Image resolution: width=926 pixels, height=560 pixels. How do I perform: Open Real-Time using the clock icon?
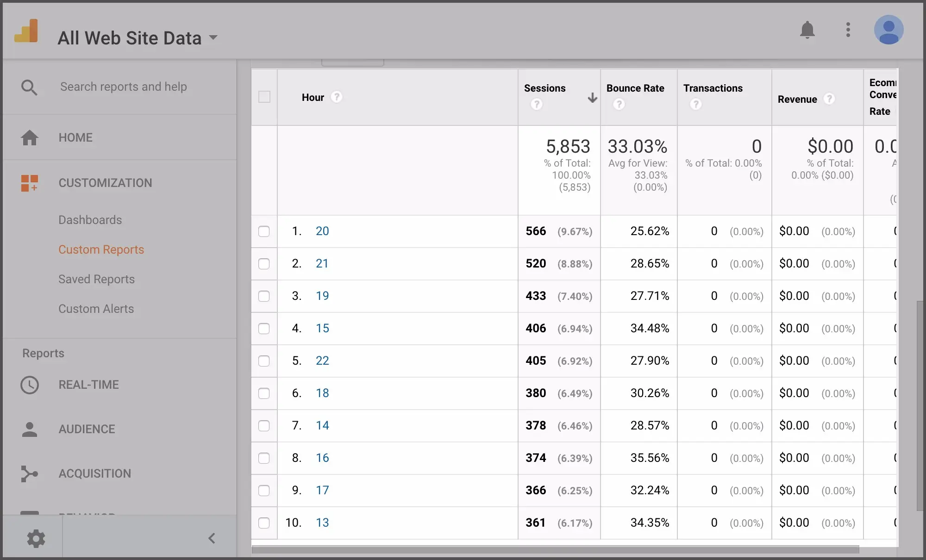(29, 385)
